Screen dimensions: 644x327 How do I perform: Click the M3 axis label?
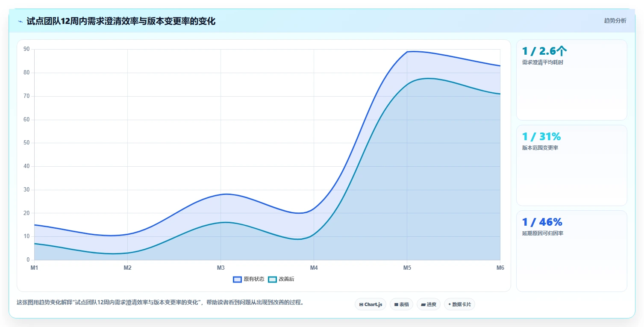point(221,268)
